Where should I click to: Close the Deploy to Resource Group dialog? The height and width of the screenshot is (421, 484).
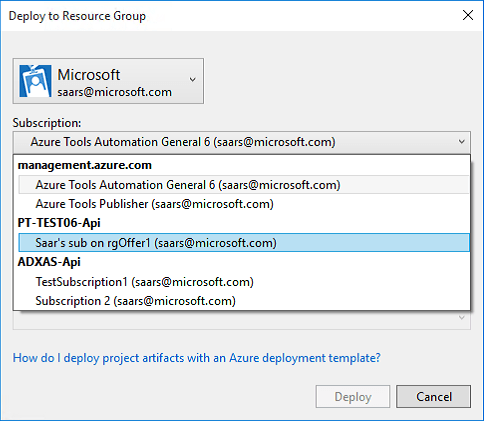pos(468,15)
